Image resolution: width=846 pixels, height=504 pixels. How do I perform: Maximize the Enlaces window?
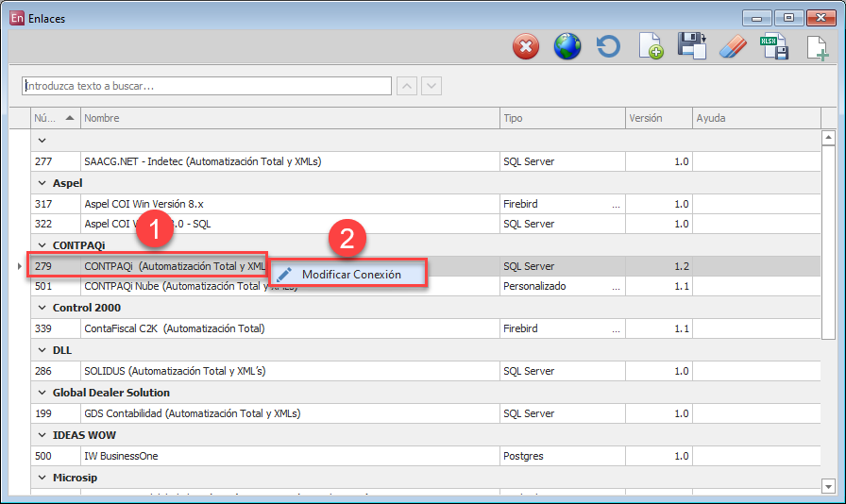point(788,18)
